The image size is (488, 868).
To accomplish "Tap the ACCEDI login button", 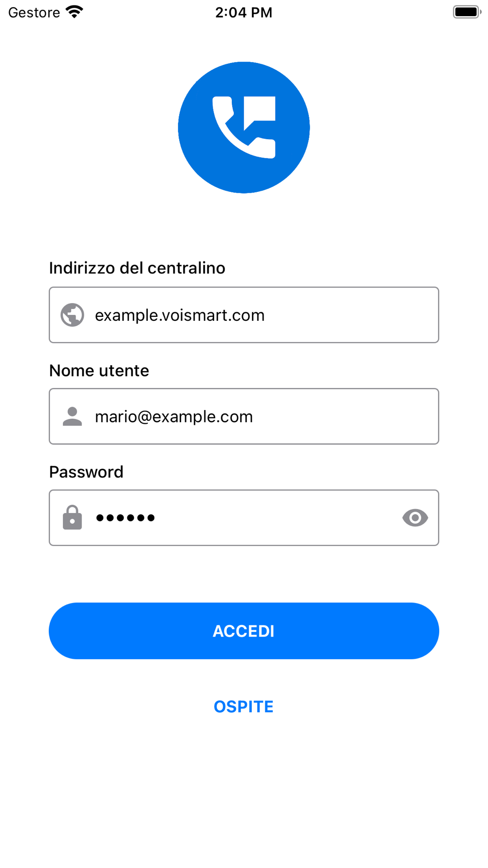I will (x=244, y=631).
